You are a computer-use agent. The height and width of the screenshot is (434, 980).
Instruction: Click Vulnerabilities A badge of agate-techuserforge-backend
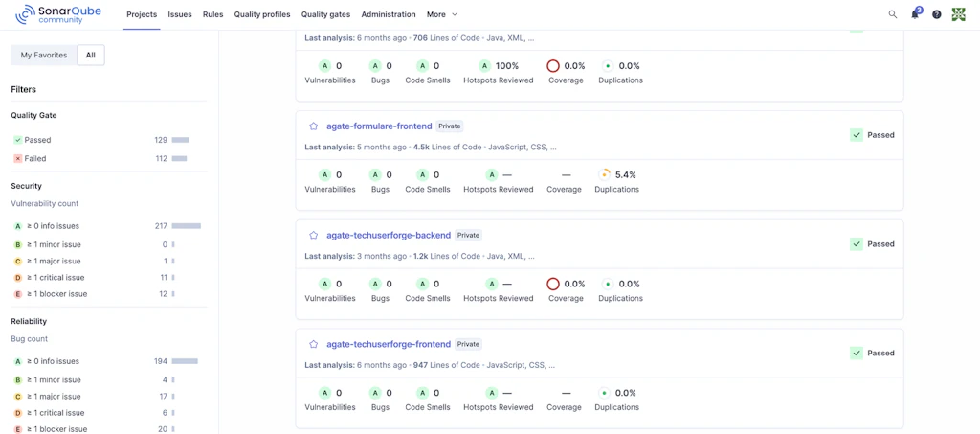coord(324,284)
